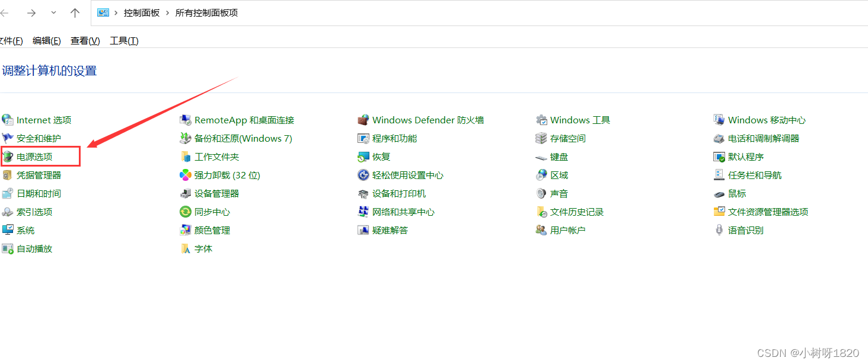Click the Control Panel address bar icon
Viewport: 868px width, 364px height.
click(x=103, y=12)
